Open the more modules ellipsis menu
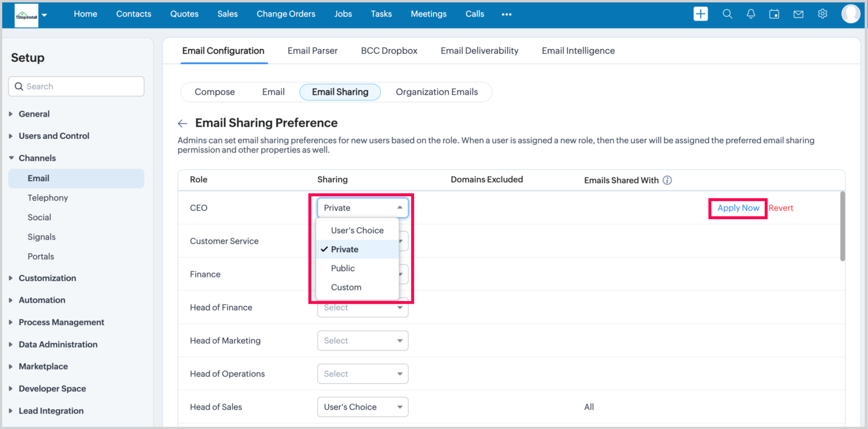Image resolution: width=868 pixels, height=429 pixels. tap(506, 14)
